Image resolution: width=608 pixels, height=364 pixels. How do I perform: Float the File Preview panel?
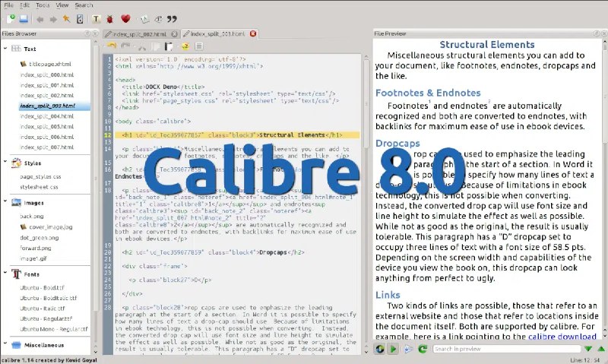[x=597, y=33]
